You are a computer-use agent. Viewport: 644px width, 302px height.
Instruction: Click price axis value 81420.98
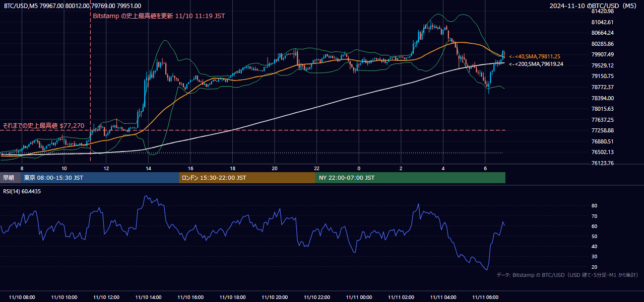[603, 11]
